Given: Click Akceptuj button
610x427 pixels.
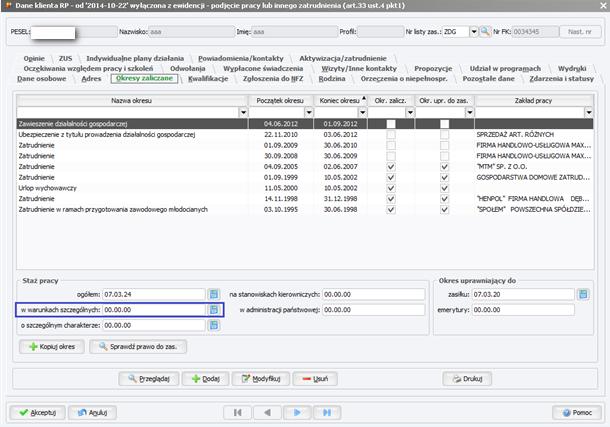Looking at the screenshot, I should tap(38, 412).
